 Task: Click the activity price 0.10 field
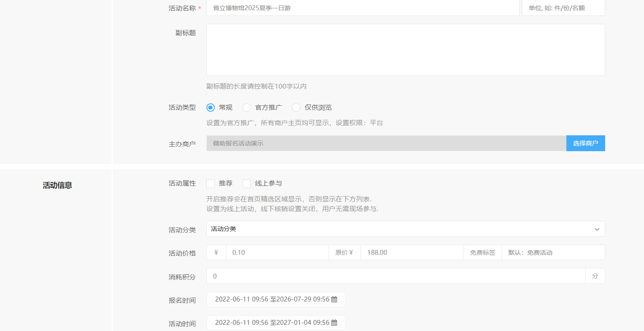coord(277,252)
